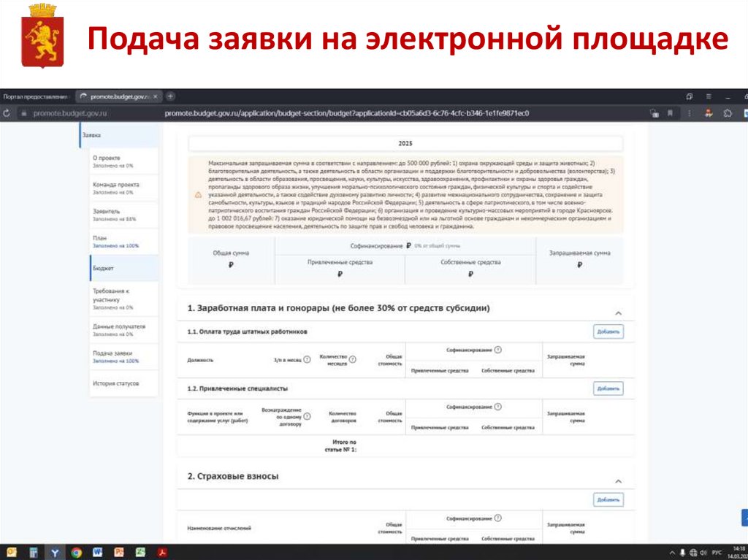
Task: Click Софинансирование help icon in section 1.1
Action: point(498,350)
